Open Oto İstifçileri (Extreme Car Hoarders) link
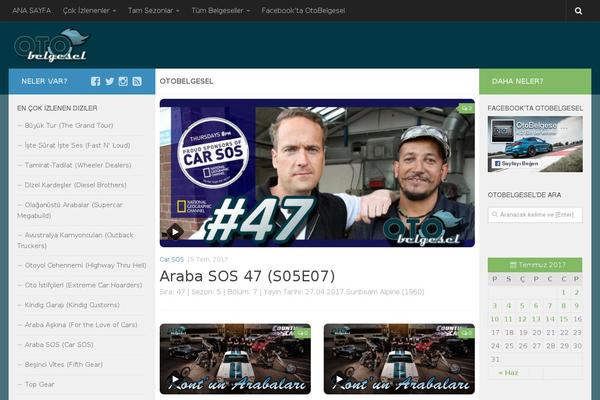 (83, 285)
